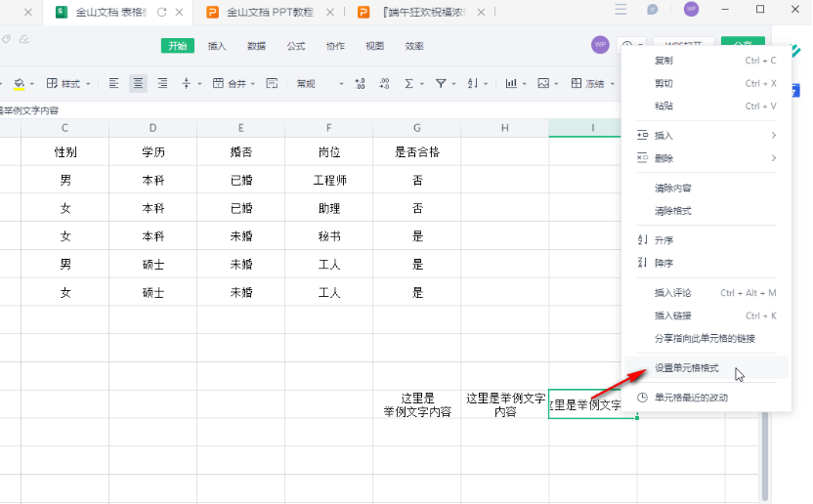Click the sort icon in toolbar
This screenshot has height=504, width=813.
472,83
